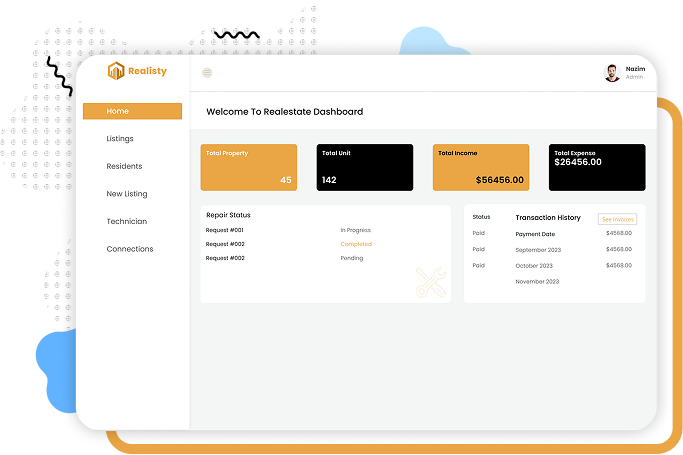The width and height of the screenshot is (683, 455).
Task: Click the Realisty logo icon
Action: click(x=116, y=71)
